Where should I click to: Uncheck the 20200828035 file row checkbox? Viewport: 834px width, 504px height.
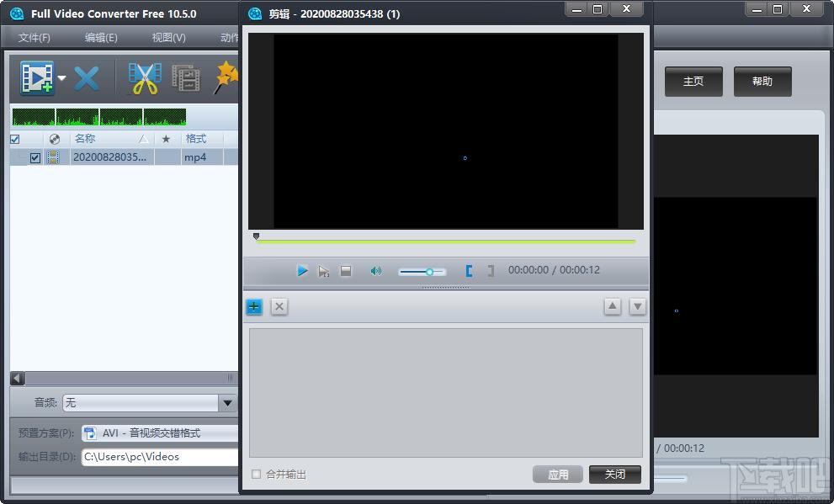pos(35,157)
